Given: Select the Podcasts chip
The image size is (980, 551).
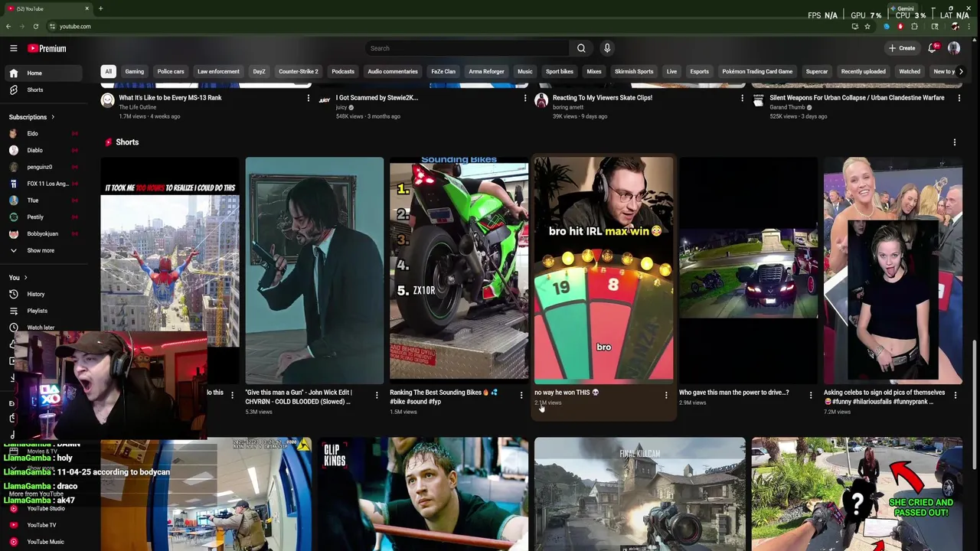Looking at the screenshot, I should pos(343,71).
